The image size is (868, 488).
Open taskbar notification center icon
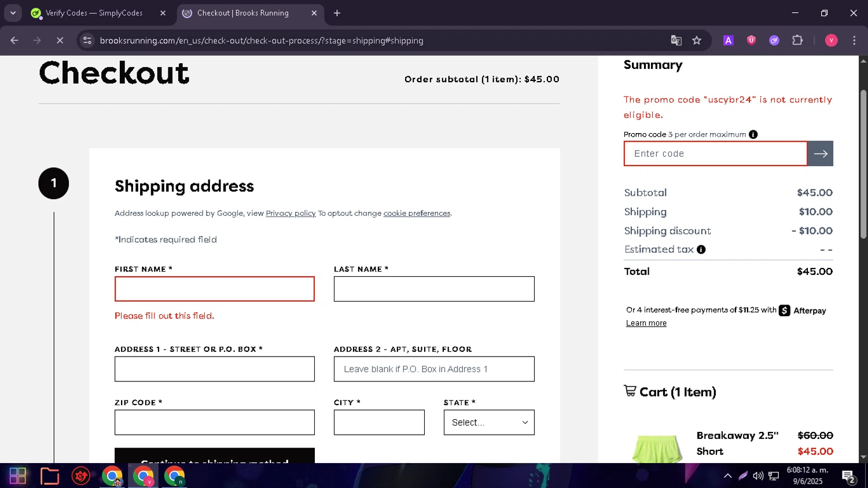(x=849, y=476)
